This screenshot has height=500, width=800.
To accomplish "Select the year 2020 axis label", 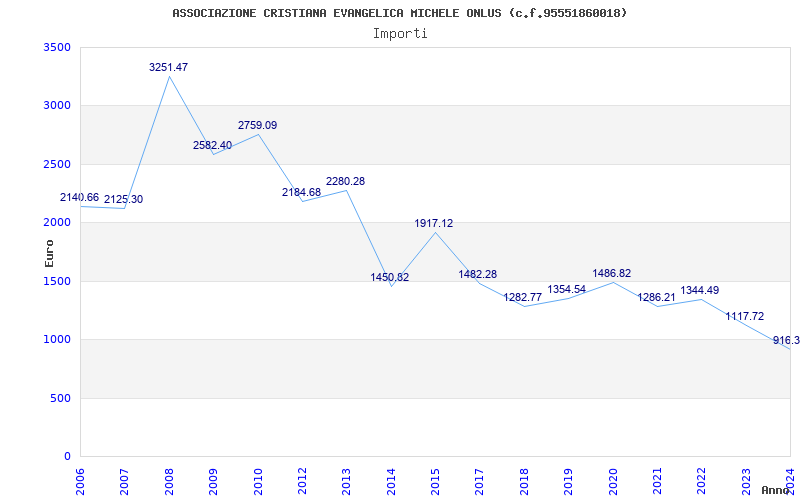I will (612, 481).
